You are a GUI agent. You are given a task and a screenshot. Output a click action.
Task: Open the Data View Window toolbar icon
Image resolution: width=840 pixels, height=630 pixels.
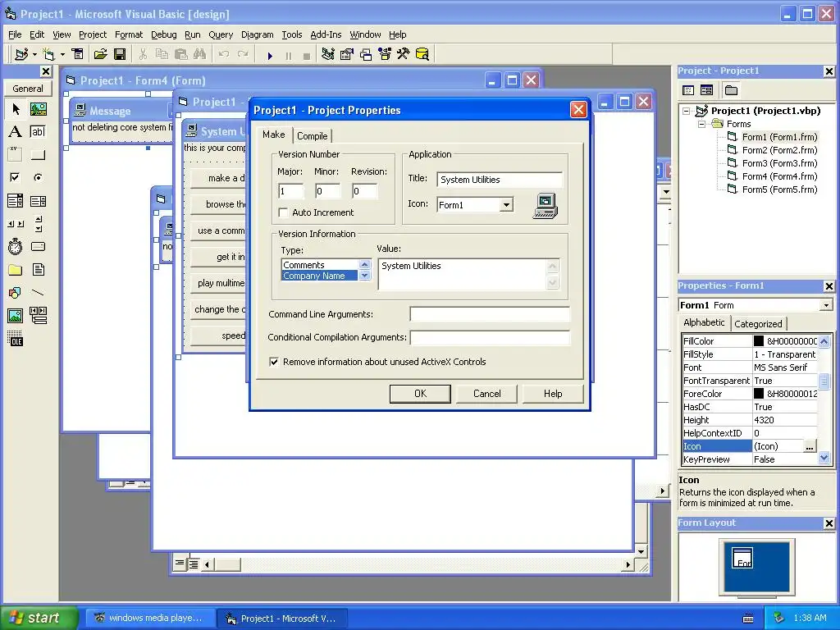[x=422, y=54]
